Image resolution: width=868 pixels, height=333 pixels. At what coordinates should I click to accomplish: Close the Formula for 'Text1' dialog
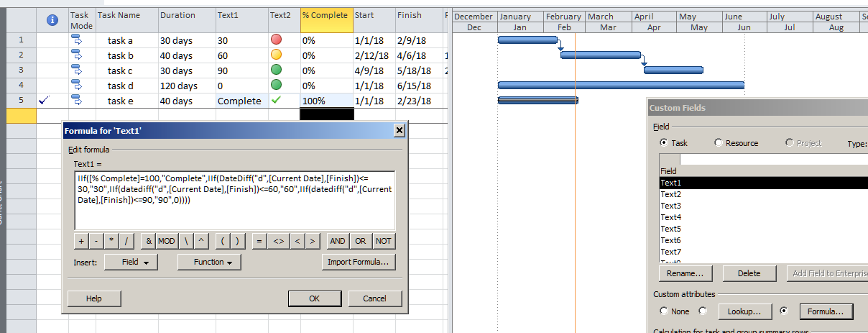click(400, 130)
